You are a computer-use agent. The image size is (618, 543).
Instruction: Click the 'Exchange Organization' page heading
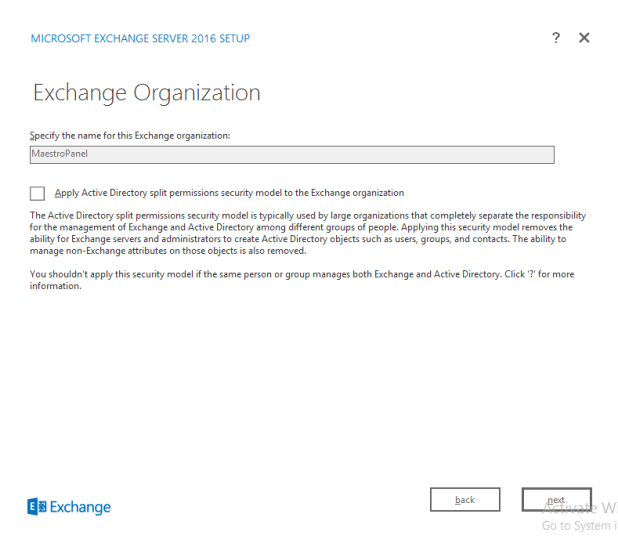147,93
